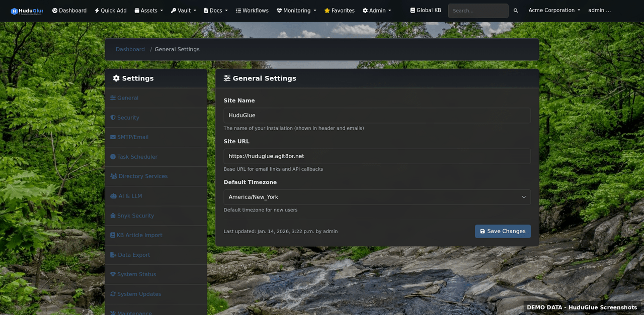Viewport: 644px width, 315px height.
Task: Click the AI & LLM robot icon
Action: click(x=114, y=196)
